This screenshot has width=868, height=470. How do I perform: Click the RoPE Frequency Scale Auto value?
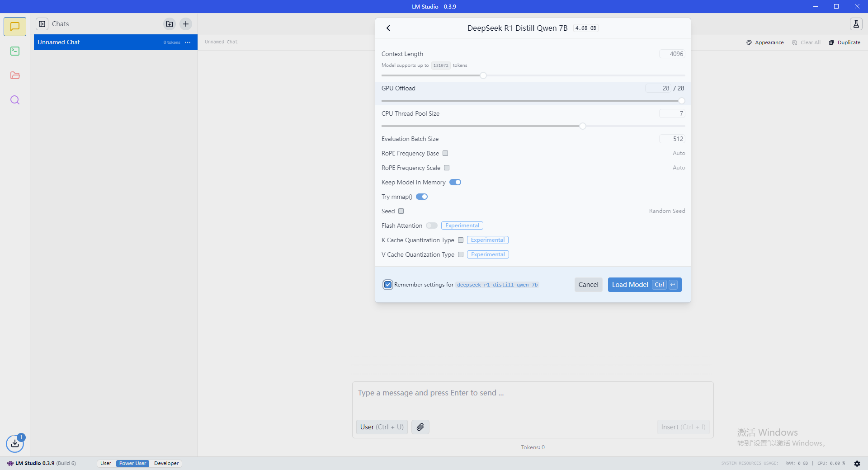(679, 168)
